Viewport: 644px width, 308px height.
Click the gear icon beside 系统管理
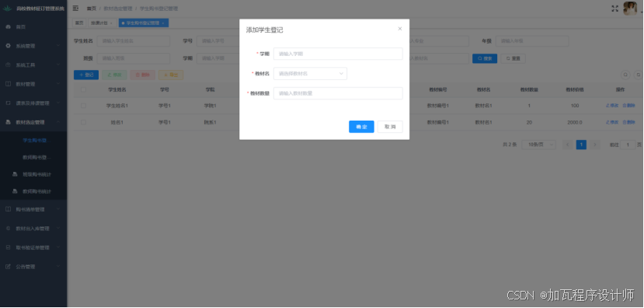point(9,46)
